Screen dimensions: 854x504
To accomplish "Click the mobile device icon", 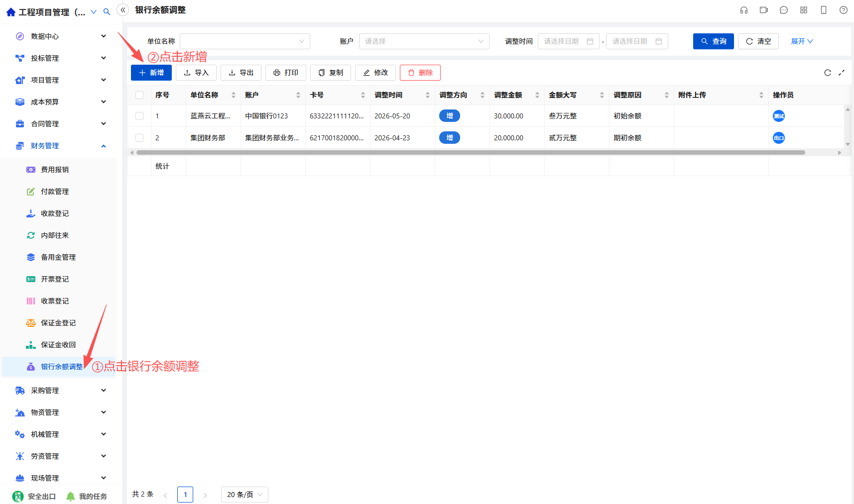I will pos(824,10).
